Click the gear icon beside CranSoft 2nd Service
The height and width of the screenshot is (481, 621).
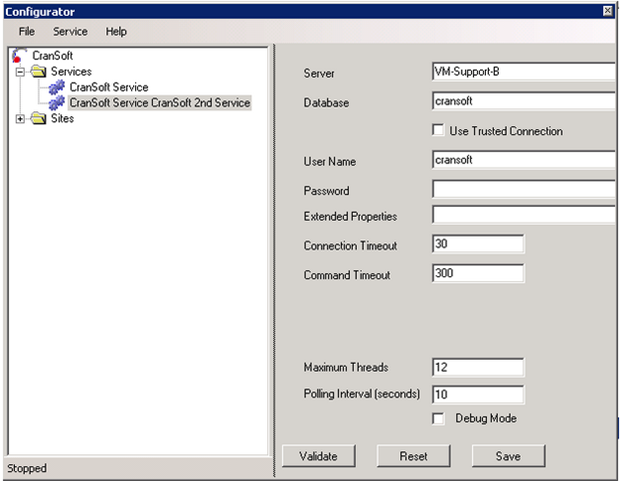point(57,103)
